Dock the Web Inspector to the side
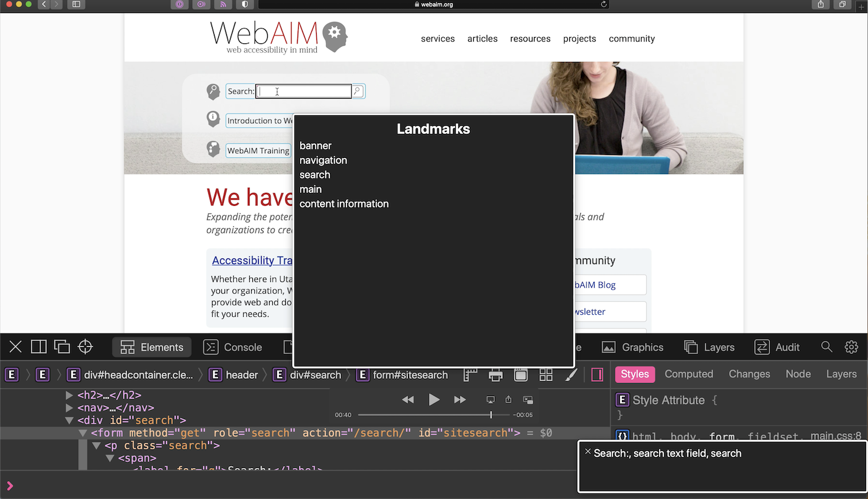Viewport: 868px width, 499px height. coord(39,347)
